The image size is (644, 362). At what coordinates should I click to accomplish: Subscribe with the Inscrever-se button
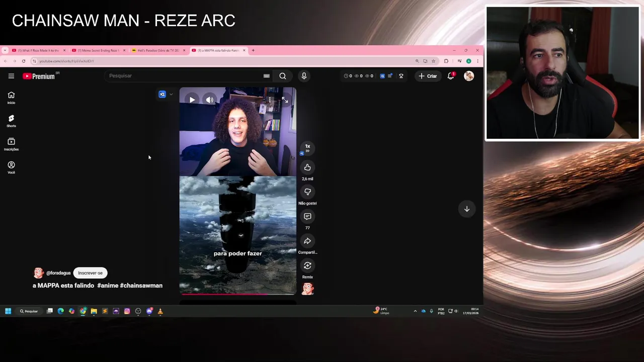pos(90,273)
